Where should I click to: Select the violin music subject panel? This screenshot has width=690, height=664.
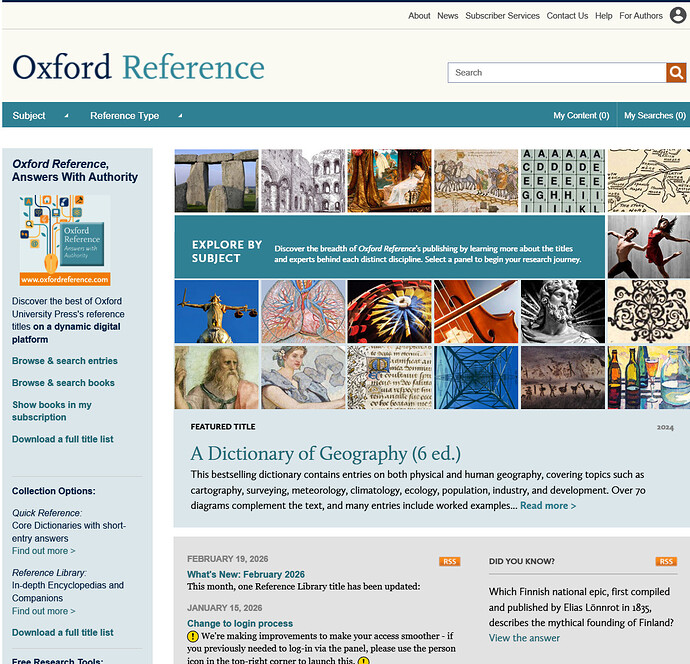pos(476,311)
